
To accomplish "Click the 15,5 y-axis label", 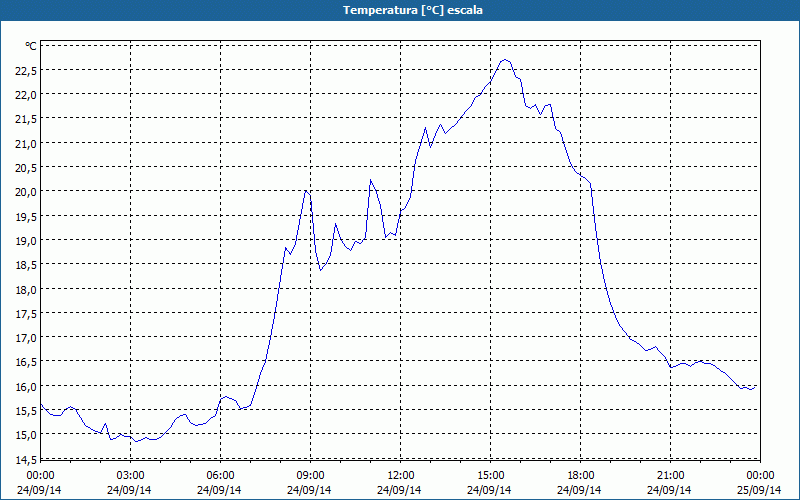I will (26, 411).
